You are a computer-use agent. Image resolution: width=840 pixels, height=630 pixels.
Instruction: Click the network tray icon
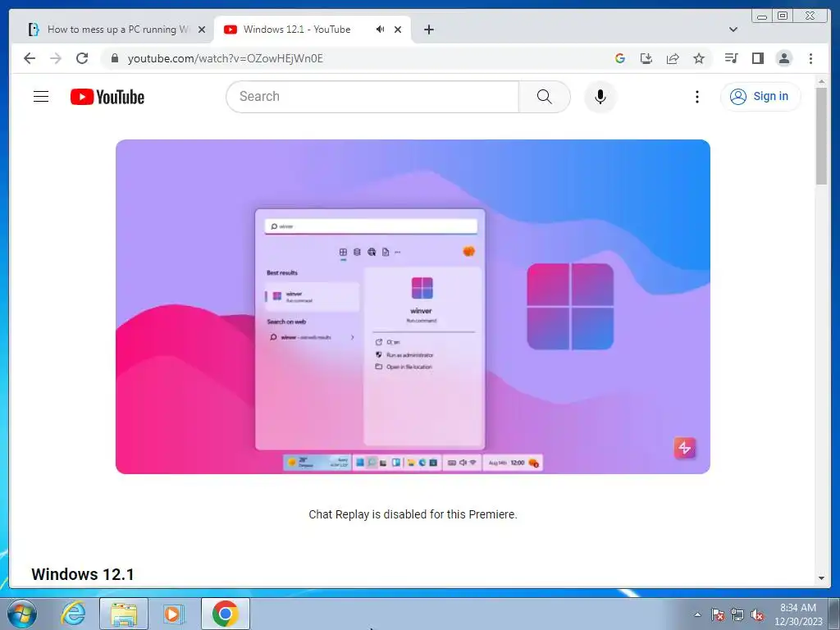737,614
